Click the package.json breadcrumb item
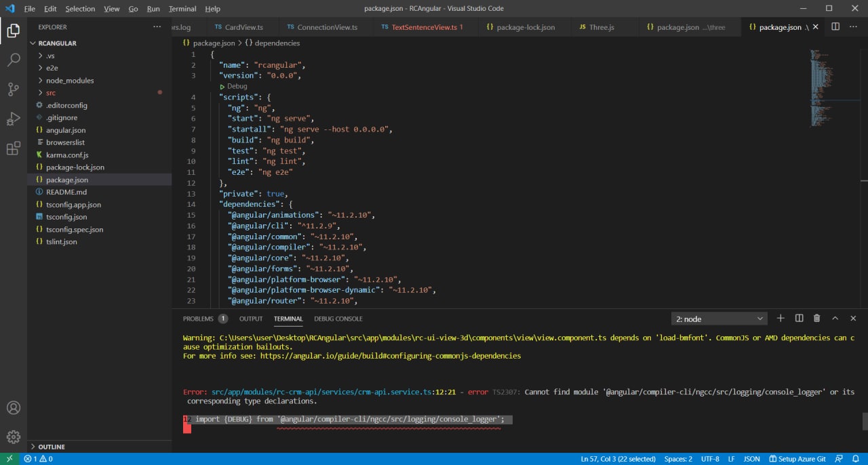 point(208,43)
